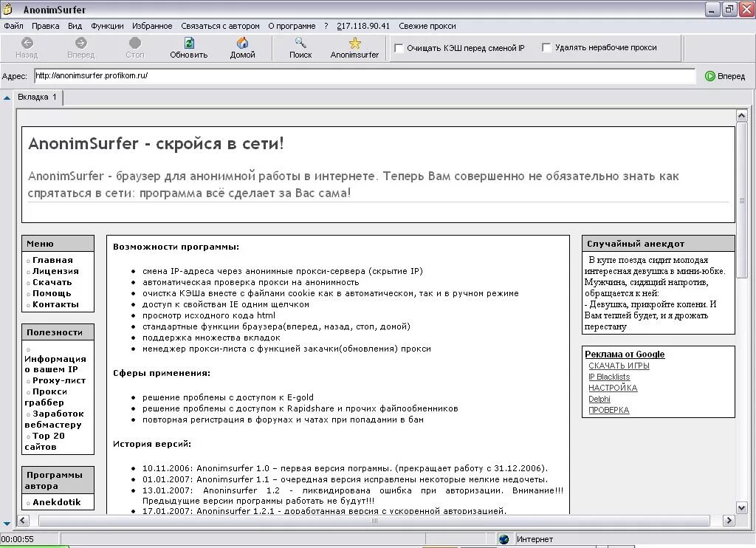756x548 pixels.
Task: Click the address URL input field
Action: tap(365, 76)
